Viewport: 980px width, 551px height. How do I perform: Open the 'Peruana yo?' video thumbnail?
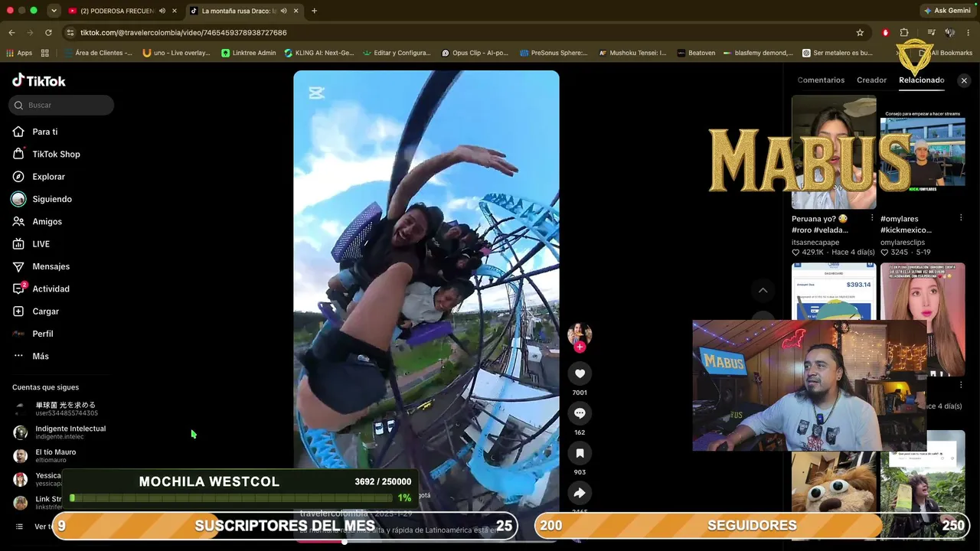coord(834,152)
